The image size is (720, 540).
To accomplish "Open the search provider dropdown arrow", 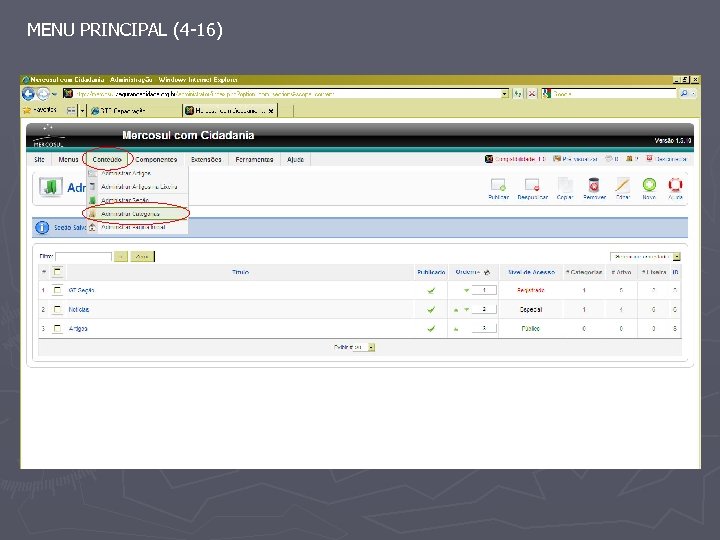I will [693, 94].
